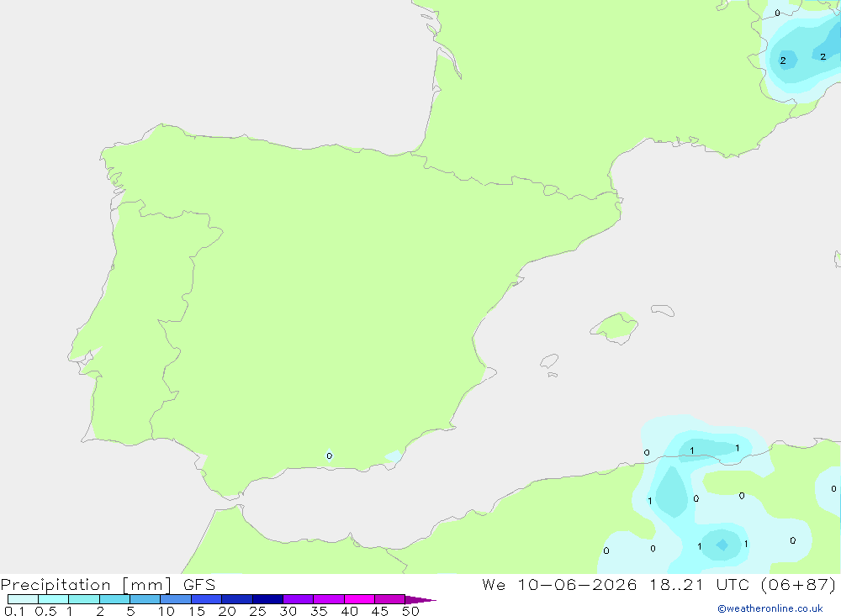841x616 pixels.
Task: Select the 20–25 mm dark blue swatch
Action: (237, 599)
